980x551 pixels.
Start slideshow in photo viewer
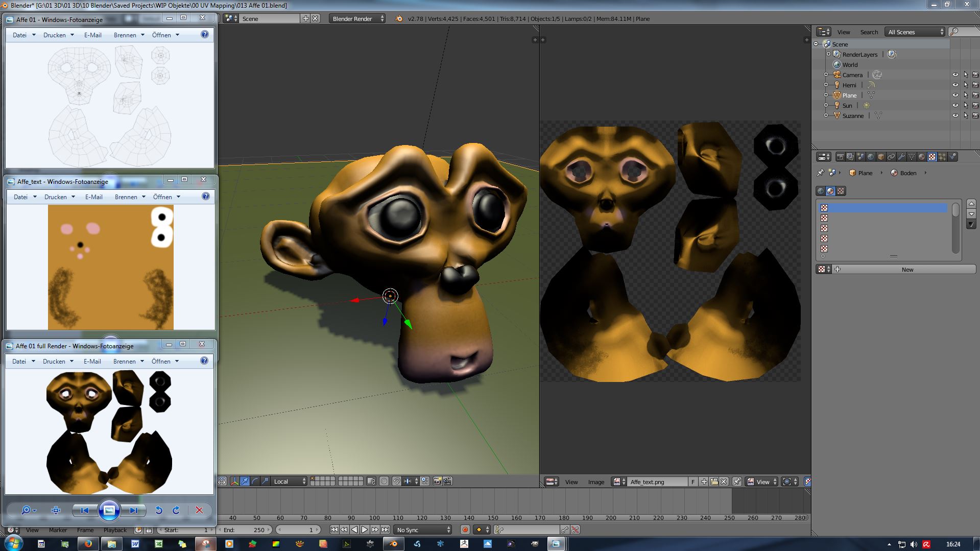[x=109, y=510]
